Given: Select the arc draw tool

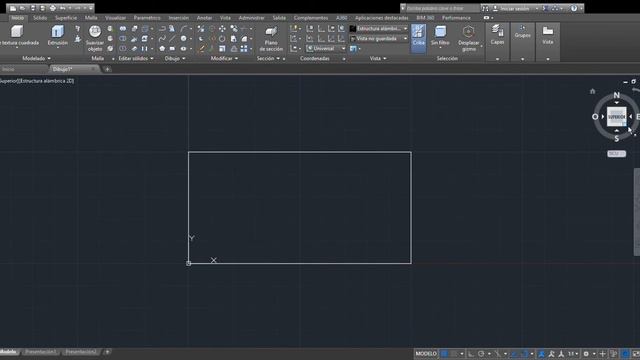Looking at the screenshot, I should [x=184, y=29].
